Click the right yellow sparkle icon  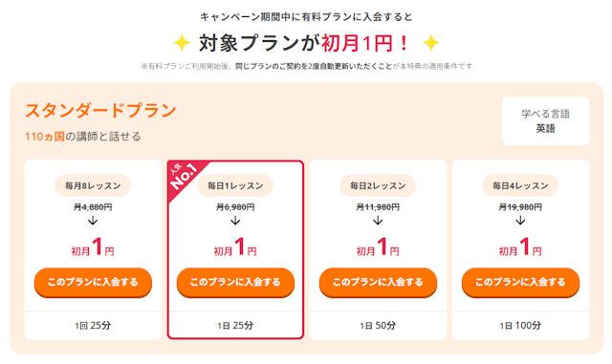click(431, 43)
